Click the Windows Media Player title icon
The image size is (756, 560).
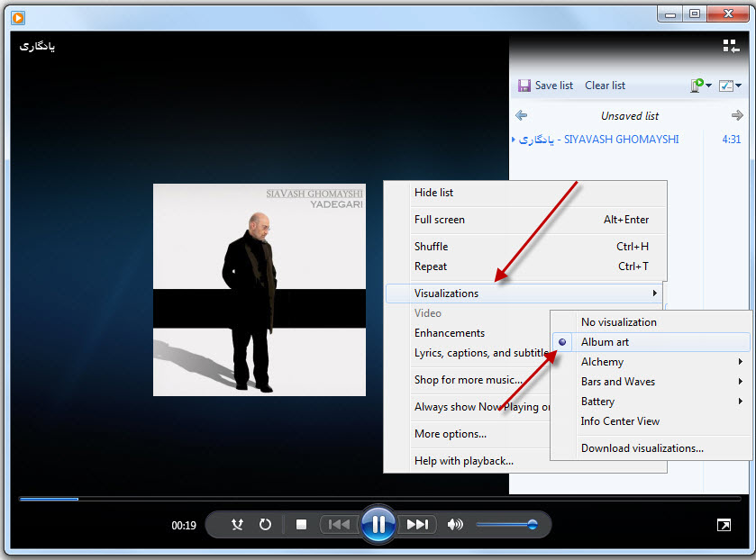click(18, 18)
